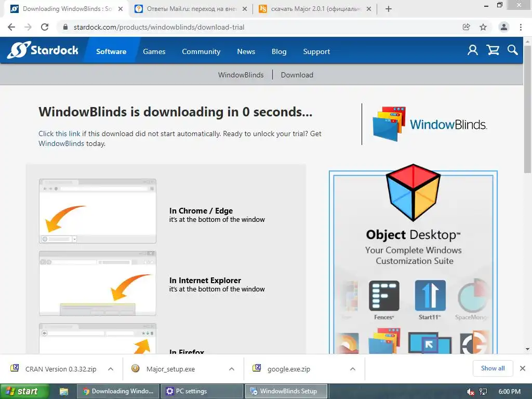Open the Software menu
This screenshot has width=532, height=399.
(111, 51)
